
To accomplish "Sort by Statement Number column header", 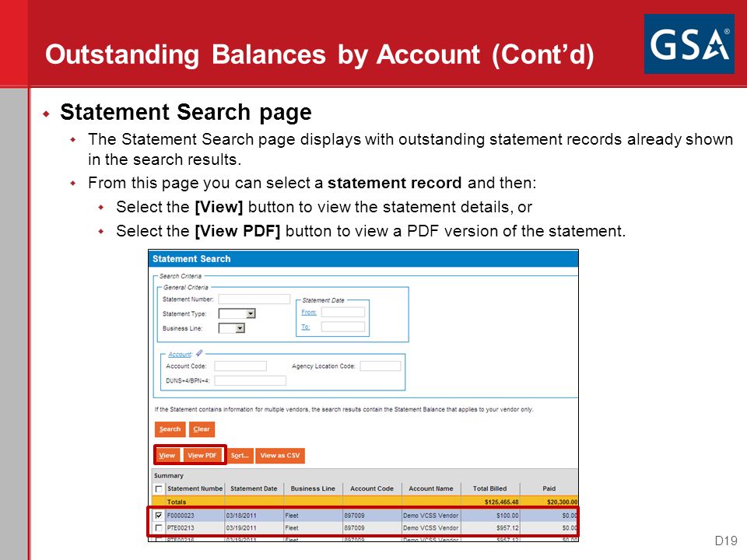I will click(195, 488).
